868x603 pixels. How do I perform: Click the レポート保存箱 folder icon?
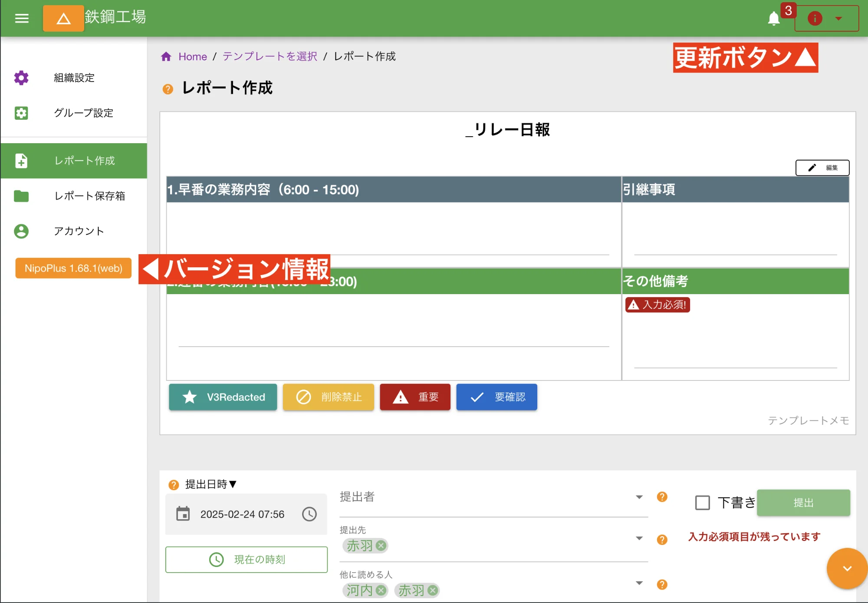[21, 196]
